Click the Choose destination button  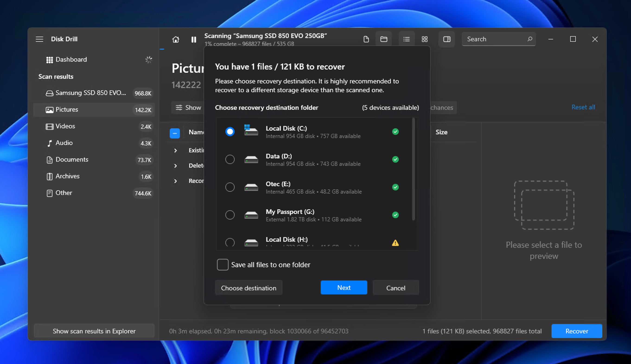tap(249, 288)
